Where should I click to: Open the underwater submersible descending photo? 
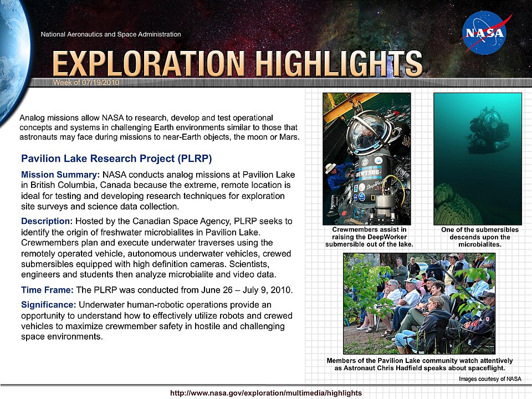[x=478, y=159]
